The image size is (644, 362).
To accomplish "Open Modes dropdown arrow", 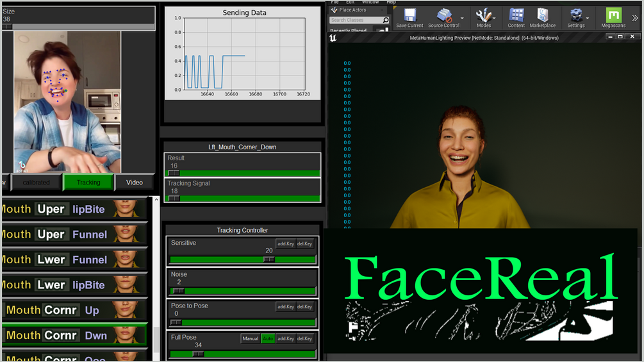I will point(494,18).
